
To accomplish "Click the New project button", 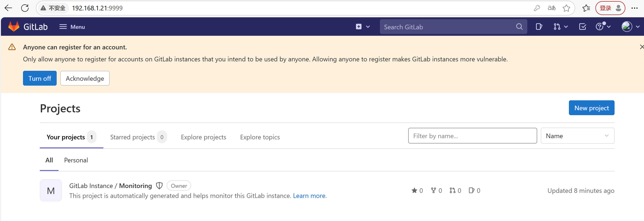I will pyautogui.click(x=591, y=108).
